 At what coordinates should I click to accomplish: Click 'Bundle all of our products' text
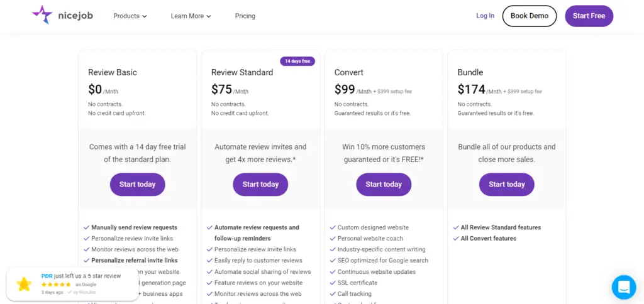pyautogui.click(x=507, y=147)
